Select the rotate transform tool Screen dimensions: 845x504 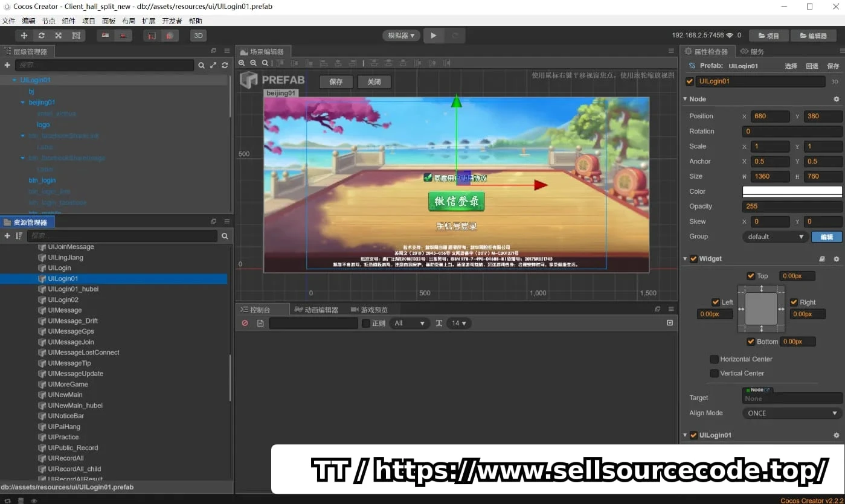42,36
